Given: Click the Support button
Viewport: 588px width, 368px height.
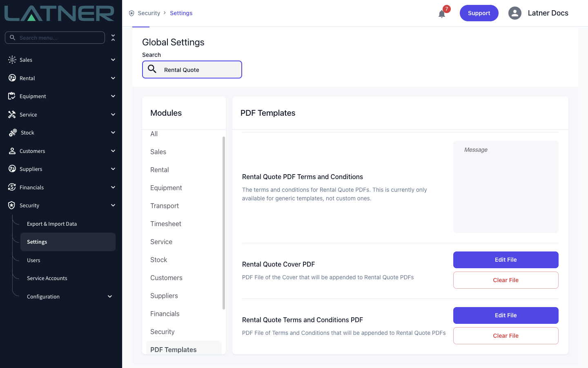Looking at the screenshot, I should pyautogui.click(x=479, y=13).
